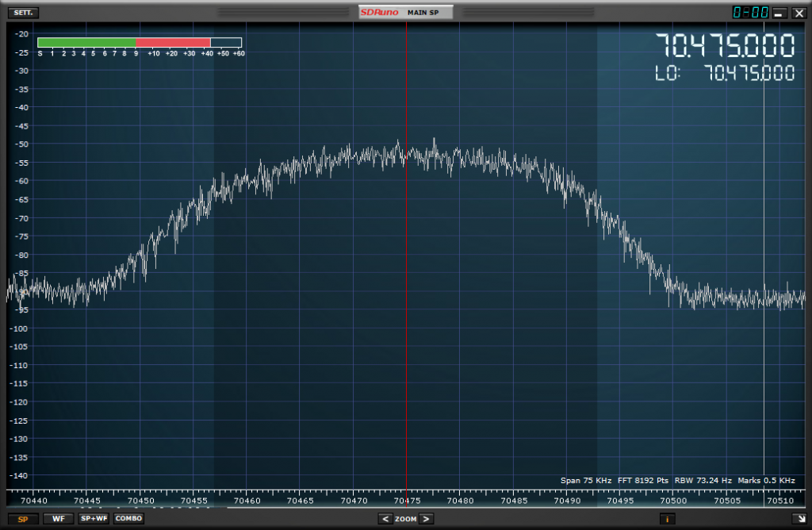Click the -130 dB scale label
Screen dimensions: 812x530
click(x=19, y=439)
